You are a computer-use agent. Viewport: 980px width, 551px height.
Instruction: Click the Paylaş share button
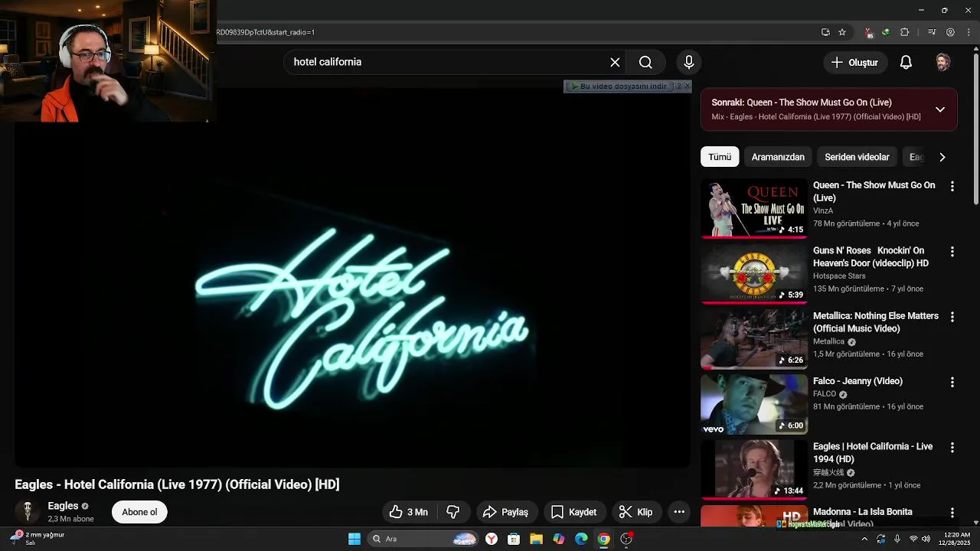point(507,512)
